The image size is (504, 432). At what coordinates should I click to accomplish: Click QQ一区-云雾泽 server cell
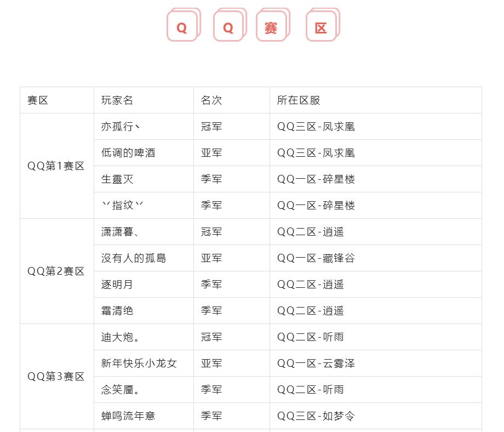coord(316,363)
